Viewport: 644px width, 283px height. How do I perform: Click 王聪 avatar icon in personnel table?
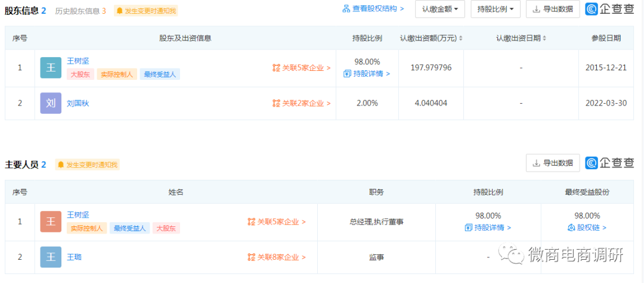tap(51, 257)
